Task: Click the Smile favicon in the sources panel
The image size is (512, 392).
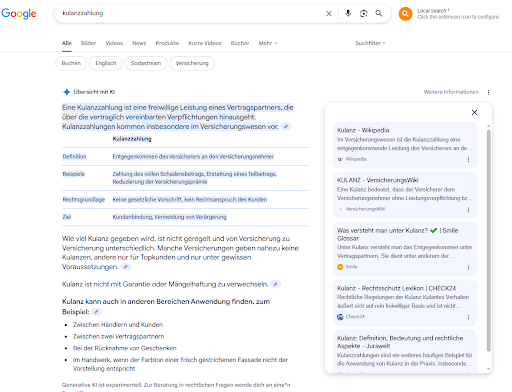Action: tap(340, 267)
